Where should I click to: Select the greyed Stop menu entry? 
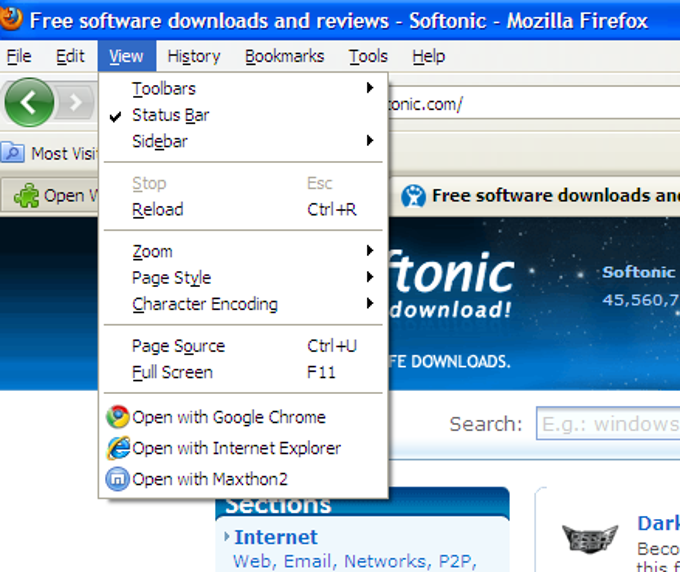[243, 183]
